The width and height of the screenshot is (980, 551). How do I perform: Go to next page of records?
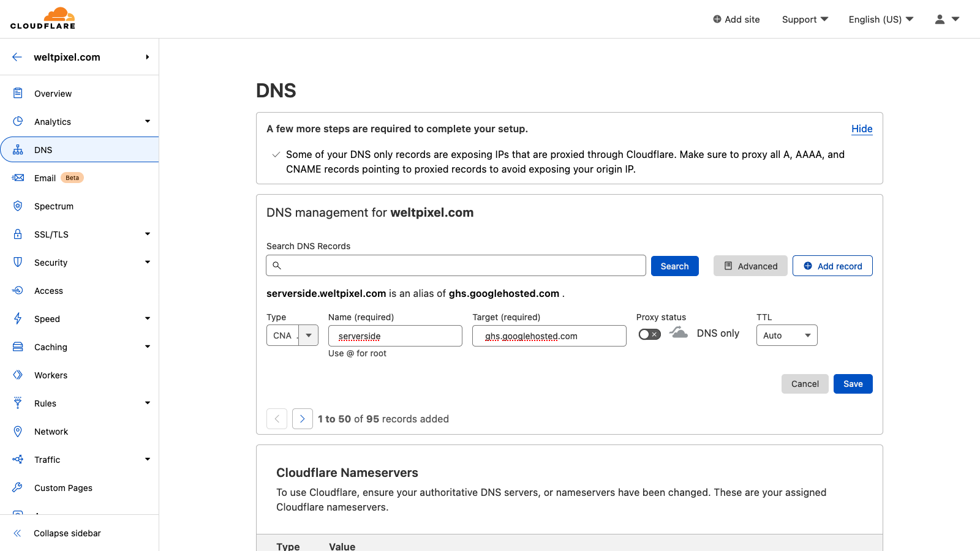[303, 419]
